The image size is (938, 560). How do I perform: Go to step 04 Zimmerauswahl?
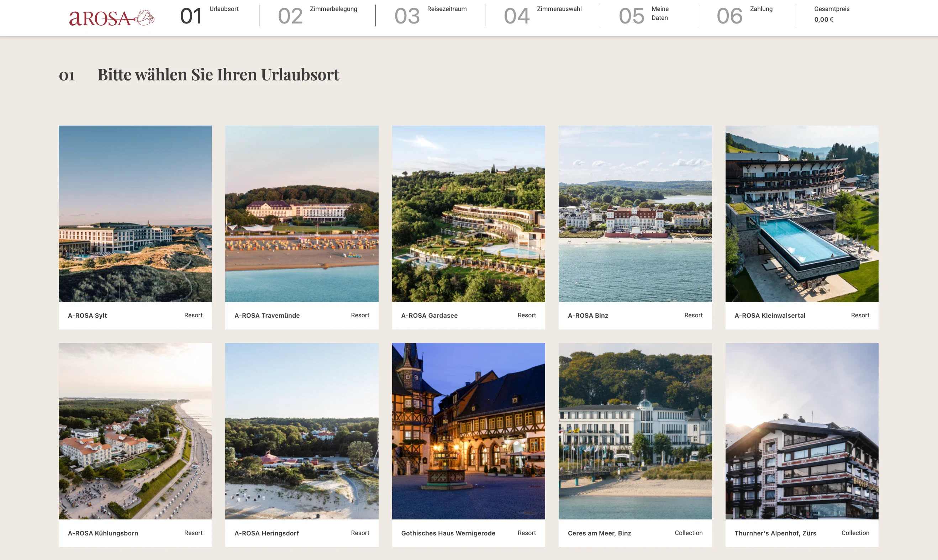(543, 15)
